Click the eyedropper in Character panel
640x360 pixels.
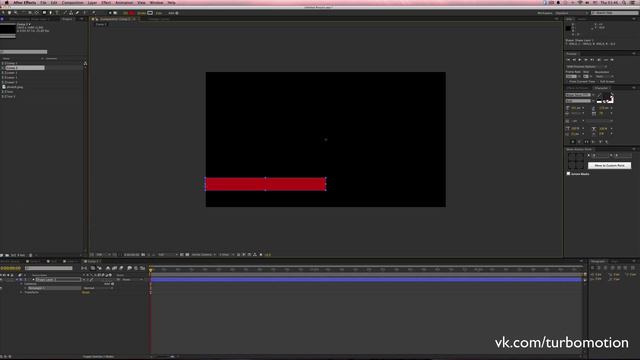point(599,94)
